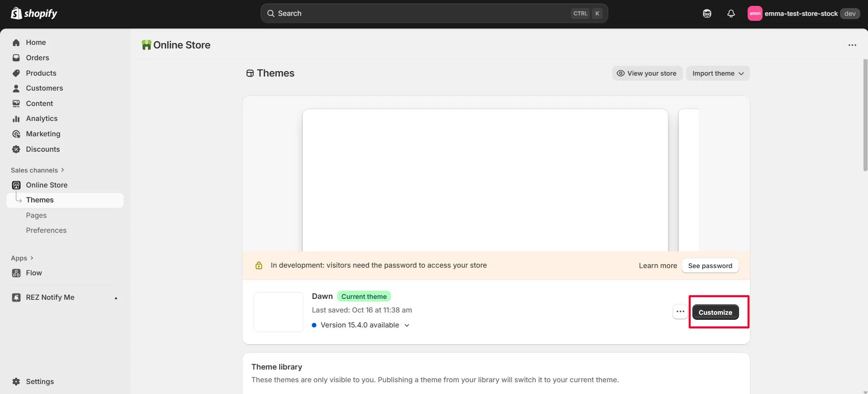Open the three-dot menu next to Customize
Screen dimensions: 868x394
click(x=680, y=312)
